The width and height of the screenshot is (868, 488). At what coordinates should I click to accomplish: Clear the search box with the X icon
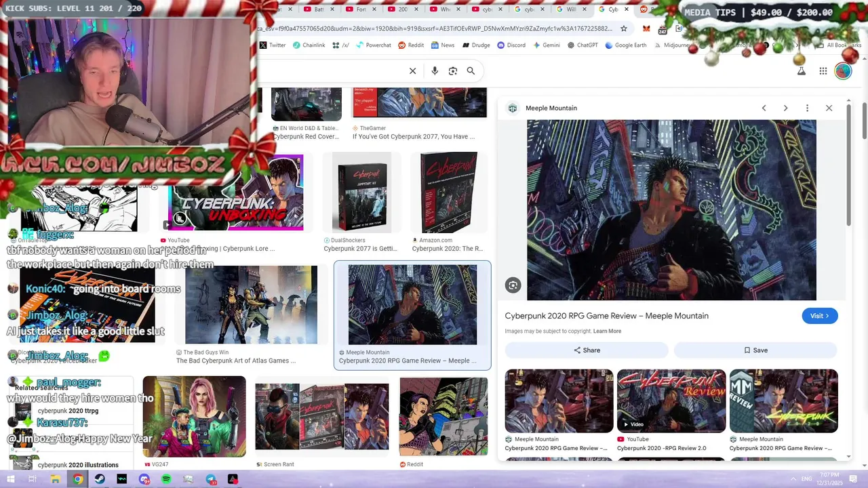tap(412, 71)
